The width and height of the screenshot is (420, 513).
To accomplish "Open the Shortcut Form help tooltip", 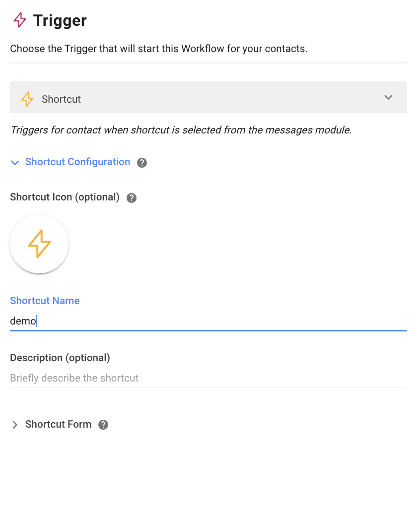I will [103, 424].
